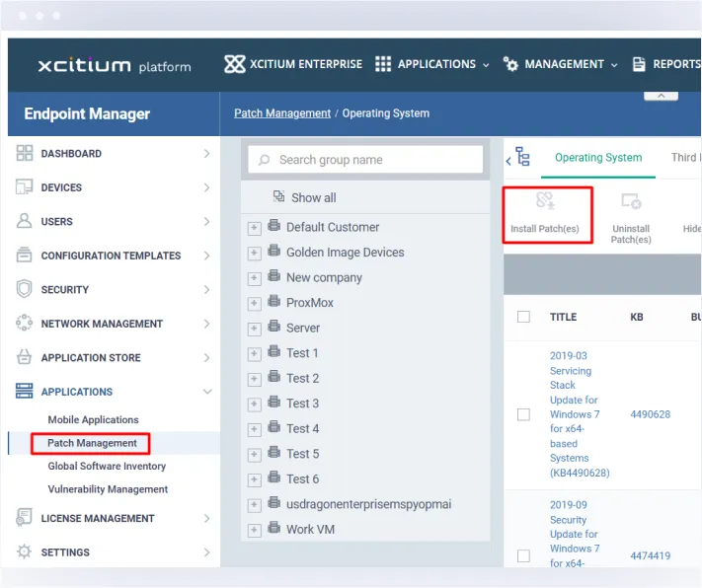
Task: Open Vulnerability Management from sidebar
Action: 108,489
